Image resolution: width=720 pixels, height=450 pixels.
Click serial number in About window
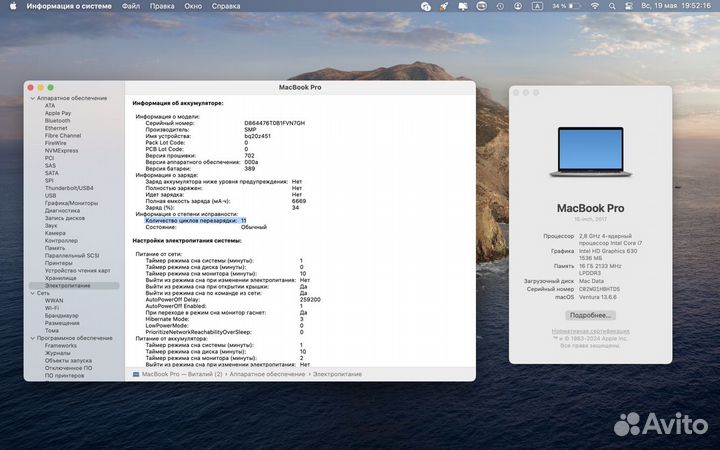click(599, 289)
